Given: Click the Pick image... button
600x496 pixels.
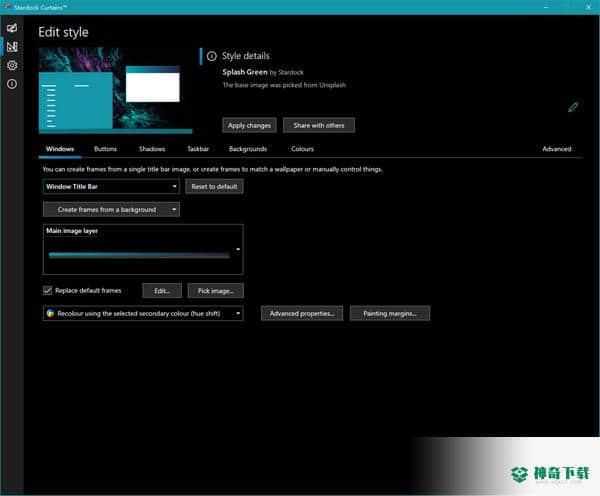Looking at the screenshot, I should (215, 291).
